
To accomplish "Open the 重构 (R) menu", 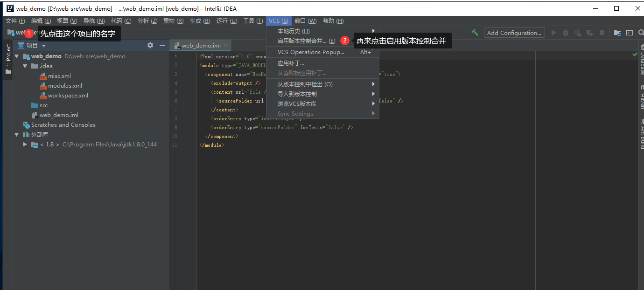I will [174, 21].
